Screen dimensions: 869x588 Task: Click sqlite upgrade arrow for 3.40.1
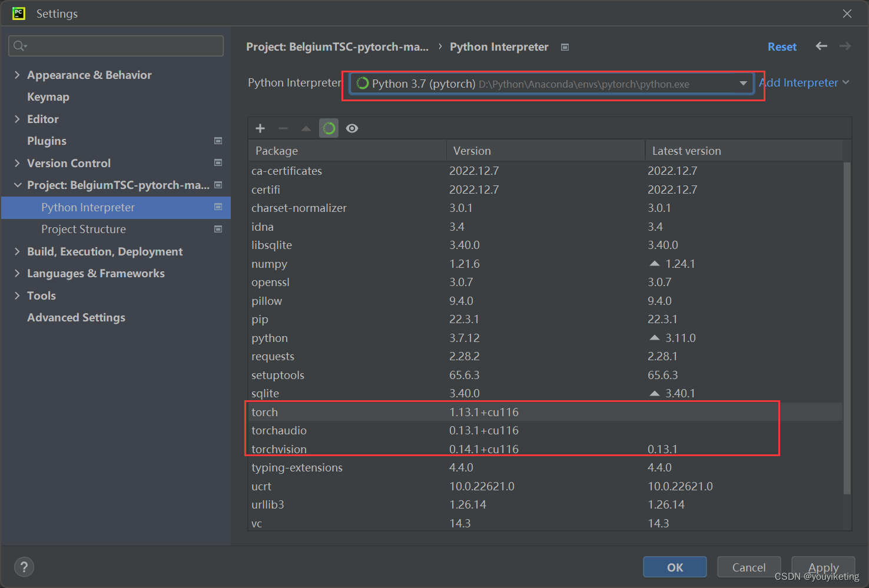click(x=654, y=393)
